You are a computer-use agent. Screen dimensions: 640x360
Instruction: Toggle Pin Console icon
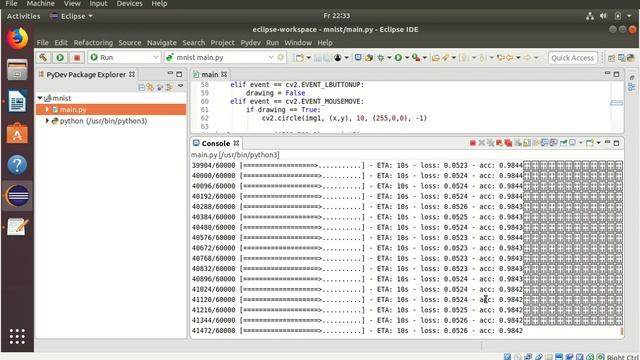(x=563, y=143)
